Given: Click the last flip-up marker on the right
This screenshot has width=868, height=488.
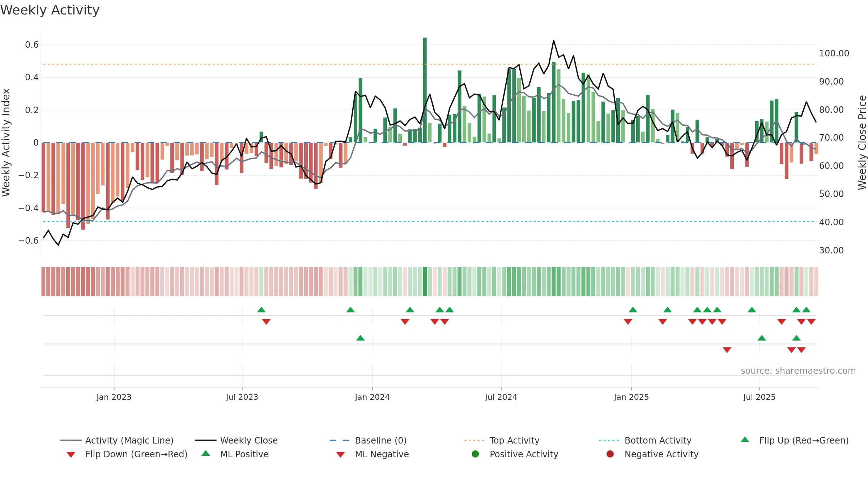Looking at the screenshot, I should click(807, 310).
